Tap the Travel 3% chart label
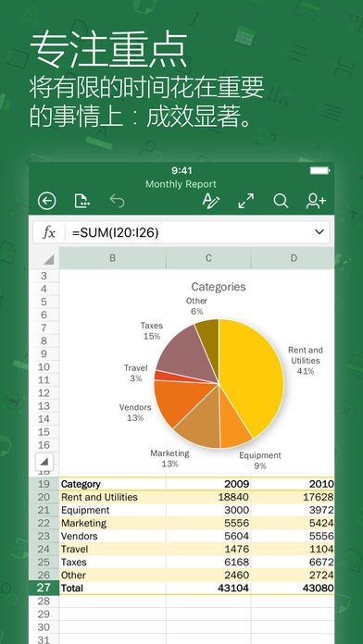The width and height of the screenshot is (363, 644). [136, 373]
